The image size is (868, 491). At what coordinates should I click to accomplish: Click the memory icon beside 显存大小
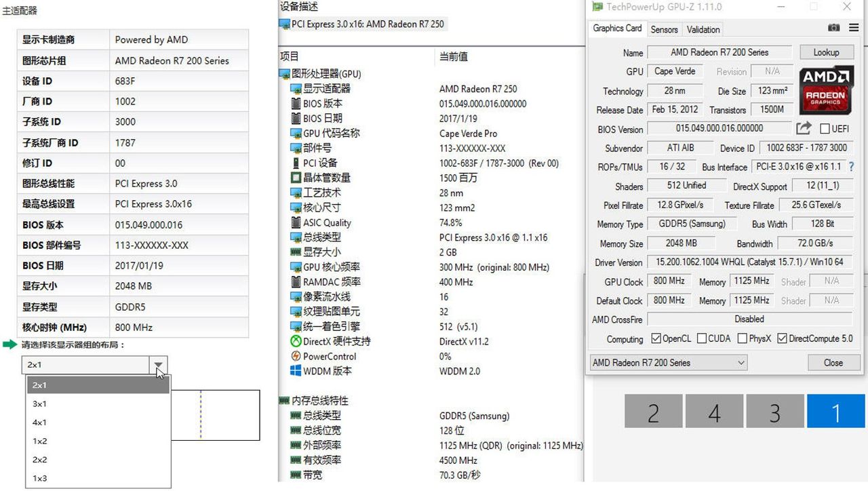[x=296, y=252]
